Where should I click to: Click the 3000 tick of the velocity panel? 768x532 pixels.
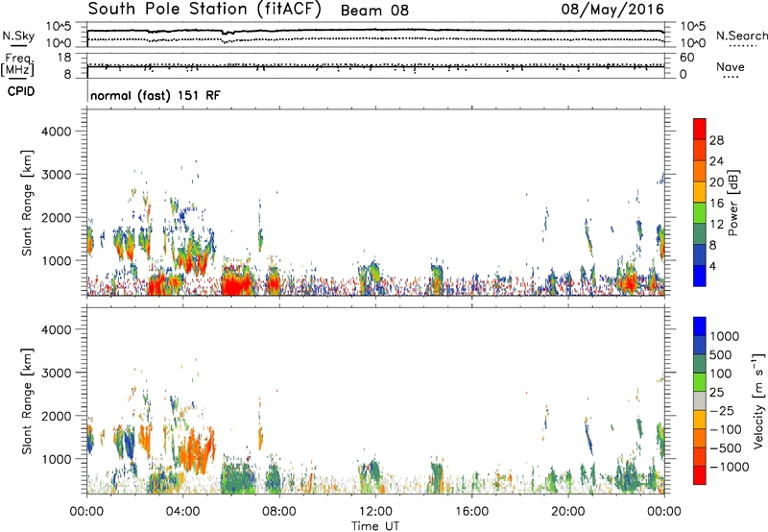[x=57, y=373]
